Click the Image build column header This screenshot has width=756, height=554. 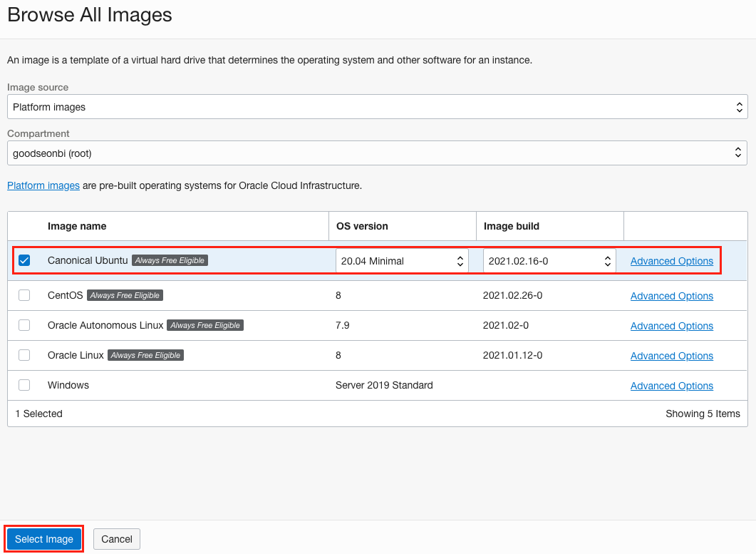click(512, 226)
